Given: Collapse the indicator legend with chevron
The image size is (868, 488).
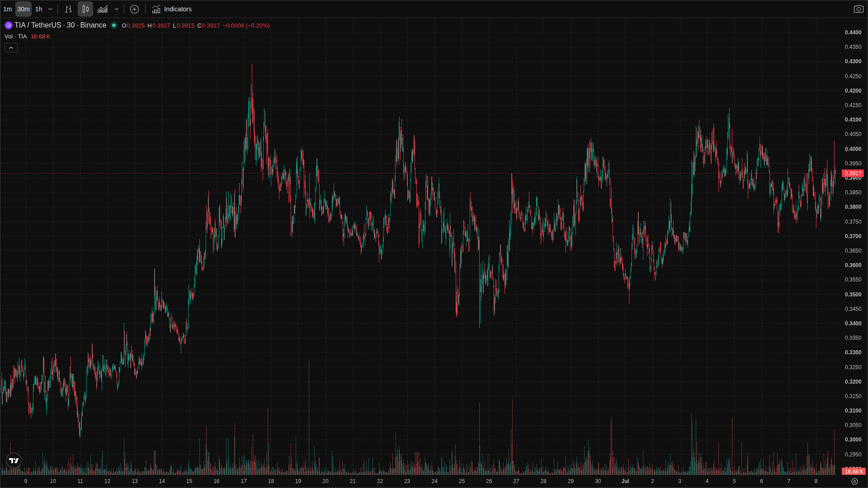Looking at the screenshot, I should pyautogui.click(x=11, y=47).
